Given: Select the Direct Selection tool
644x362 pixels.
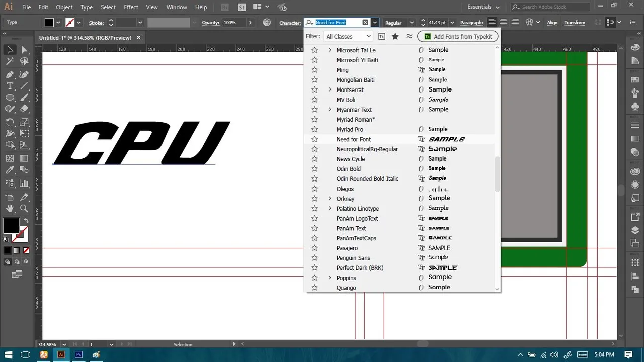Looking at the screenshot, I should point(24,50).
